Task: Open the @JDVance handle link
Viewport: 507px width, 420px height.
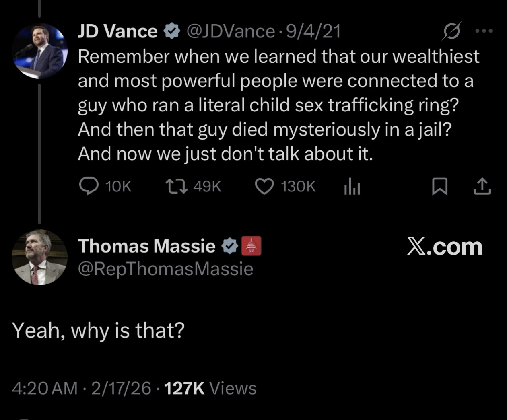Action: [230, 31]
